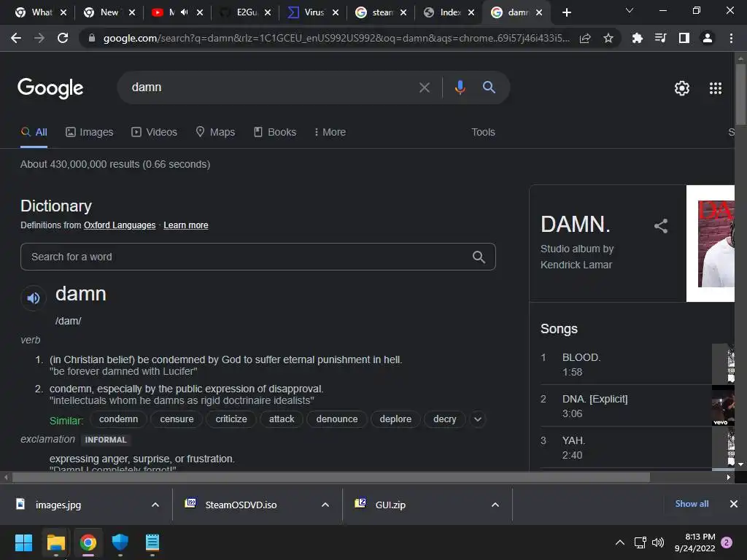
Task: Open Chrome extensions puzzle icon
Action: (637, 38)
